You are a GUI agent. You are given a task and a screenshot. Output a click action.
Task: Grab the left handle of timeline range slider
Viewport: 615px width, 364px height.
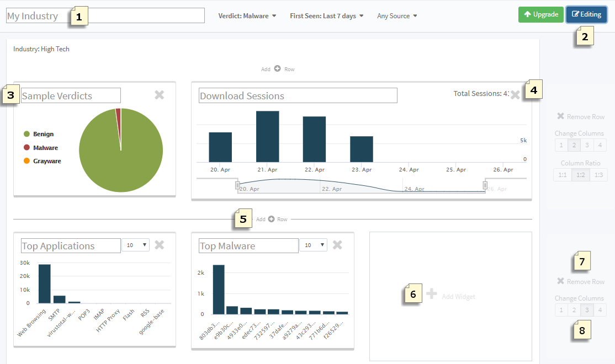(238, 185)
